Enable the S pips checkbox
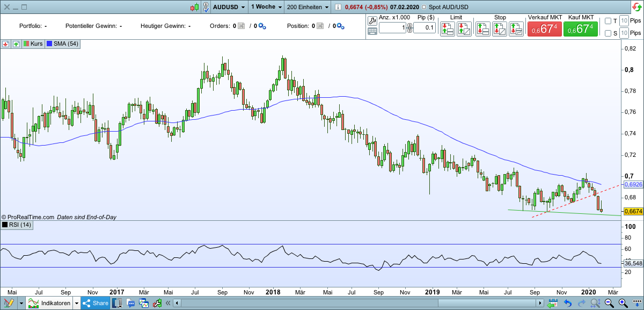 pyautogui.click(x=608, y=33)
